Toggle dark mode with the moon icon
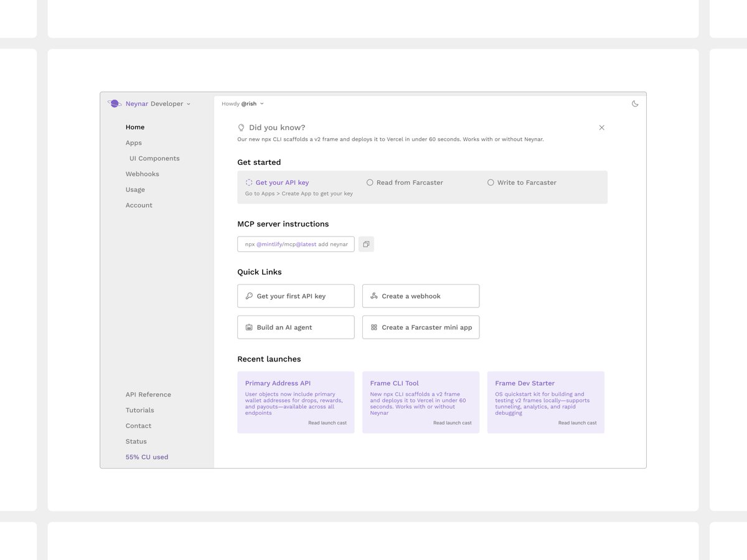 click(x=635, y=103)
